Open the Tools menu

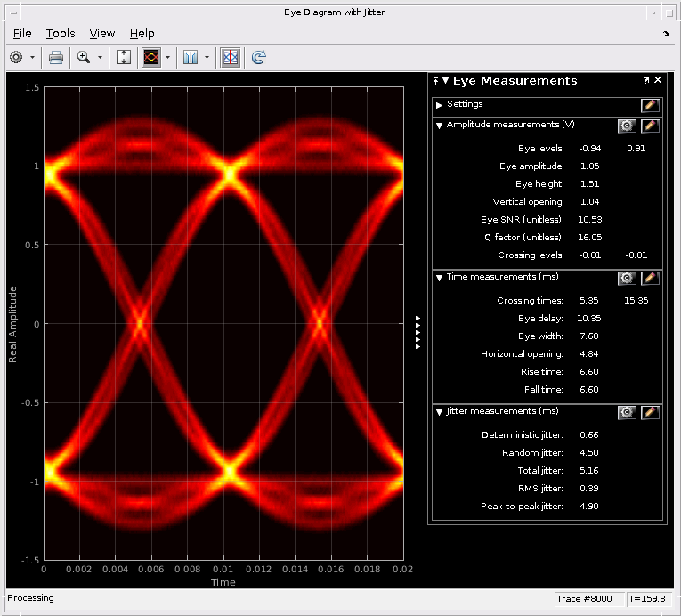tap(61, 33)
